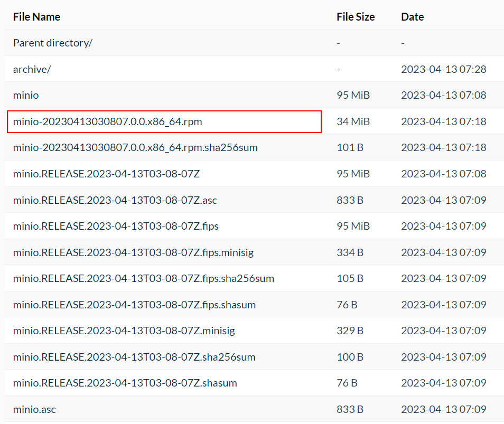
Task: Select the size in the plain minio row
Action: click(x=353, y=95)
